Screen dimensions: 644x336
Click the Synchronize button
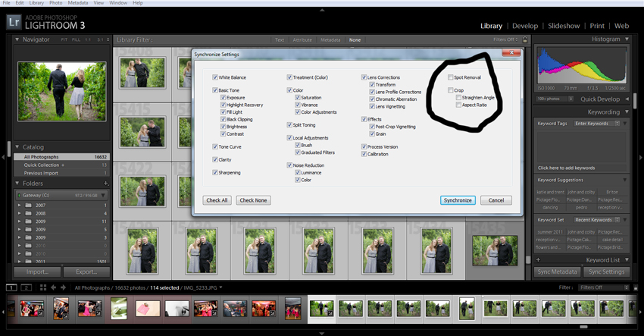[x=458, y=200]
